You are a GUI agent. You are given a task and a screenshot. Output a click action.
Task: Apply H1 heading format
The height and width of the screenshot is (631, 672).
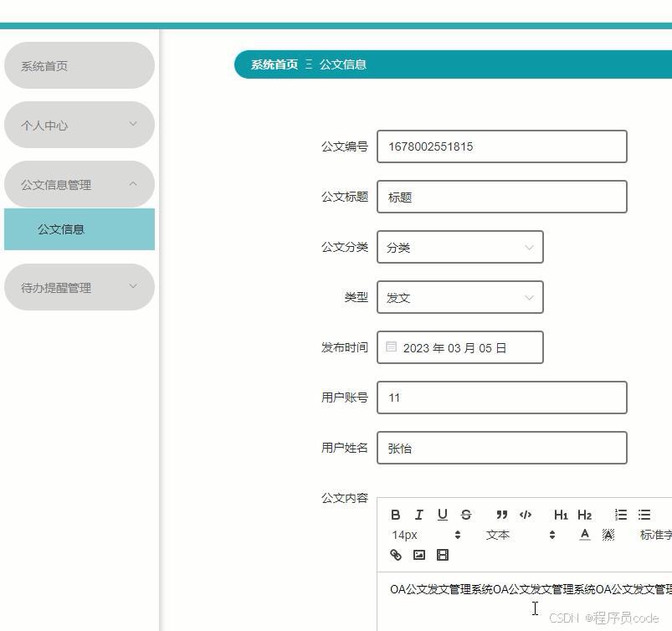pos(562,515)
